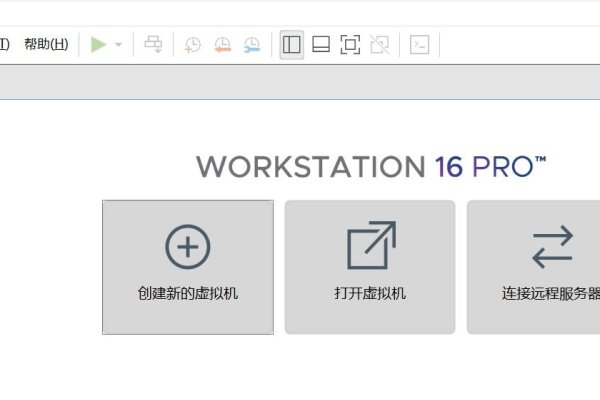Screen dimensions: 600x400
Task: Click the Unity mode toolbar icon
Action: [x=380, y=45]
